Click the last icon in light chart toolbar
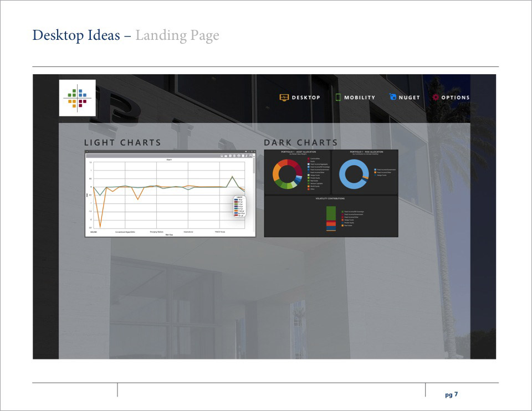This screenshot has height=411, width=532. click(x=250, y=156)
